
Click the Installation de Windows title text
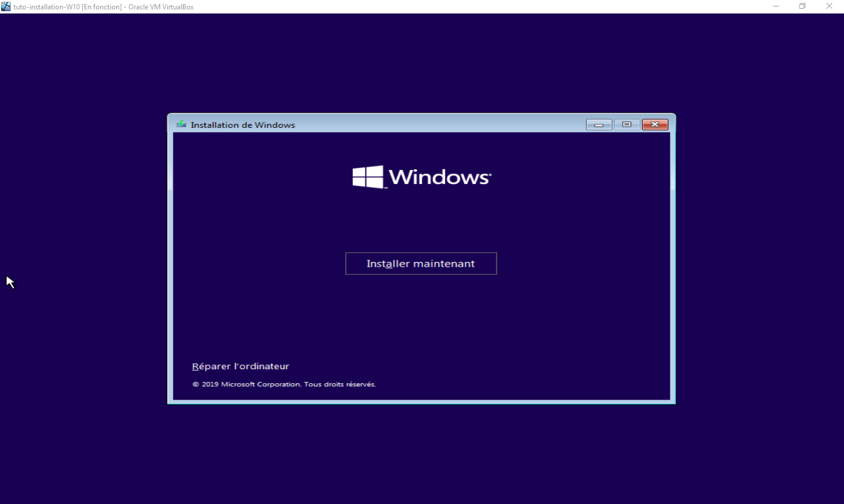click(242, 124)
